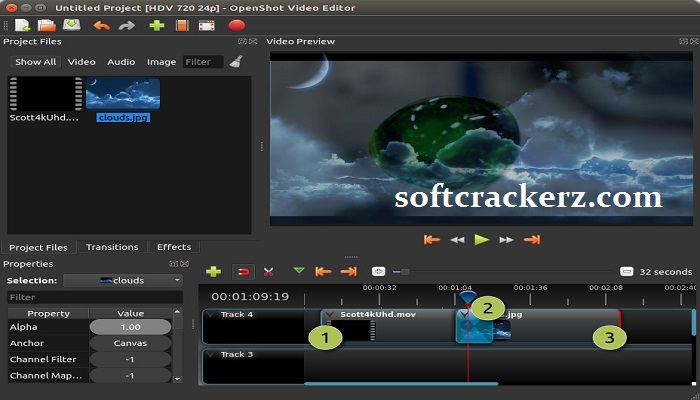Close the Project Files panel

click(253, 42)
